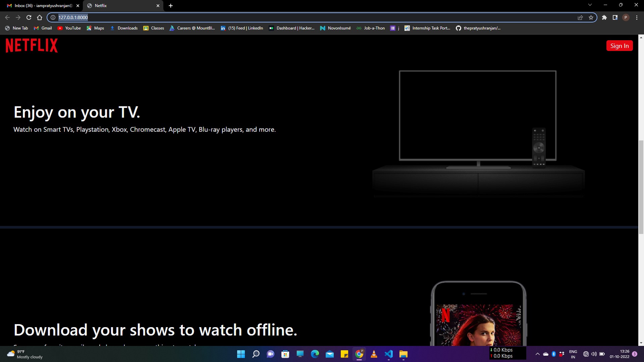644x362 pixels.
Task: Click the Netflix logo
Action: (x=32, y=46)
